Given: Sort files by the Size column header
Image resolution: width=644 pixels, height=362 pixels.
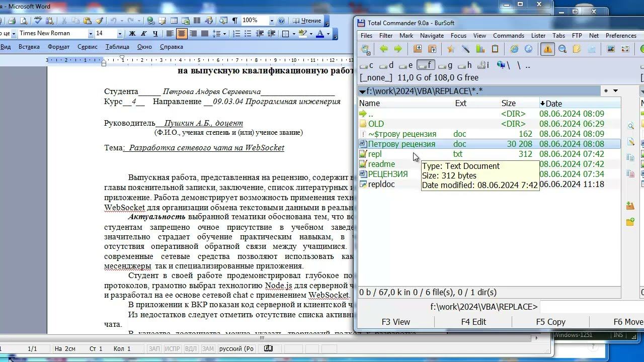Looking at the screenshot, I should 509,103.
